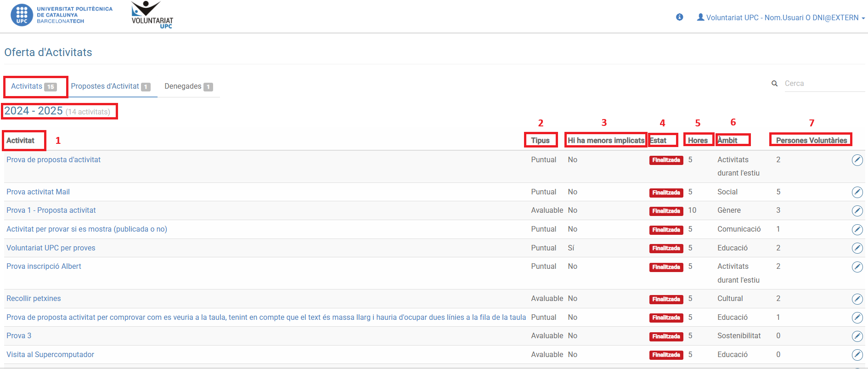
Task: Click the UPC university logo
Action: pyautogui.click(x=62, y=15)
